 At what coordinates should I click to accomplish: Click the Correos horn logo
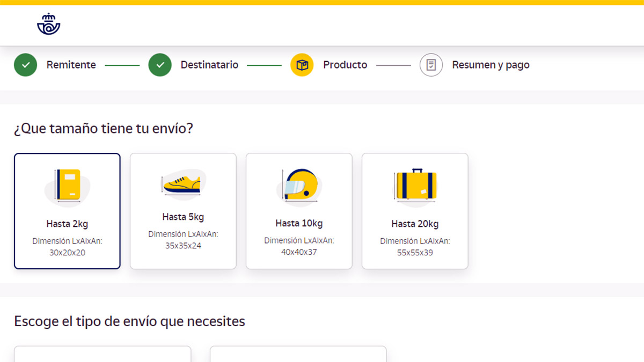coord(48,24)
